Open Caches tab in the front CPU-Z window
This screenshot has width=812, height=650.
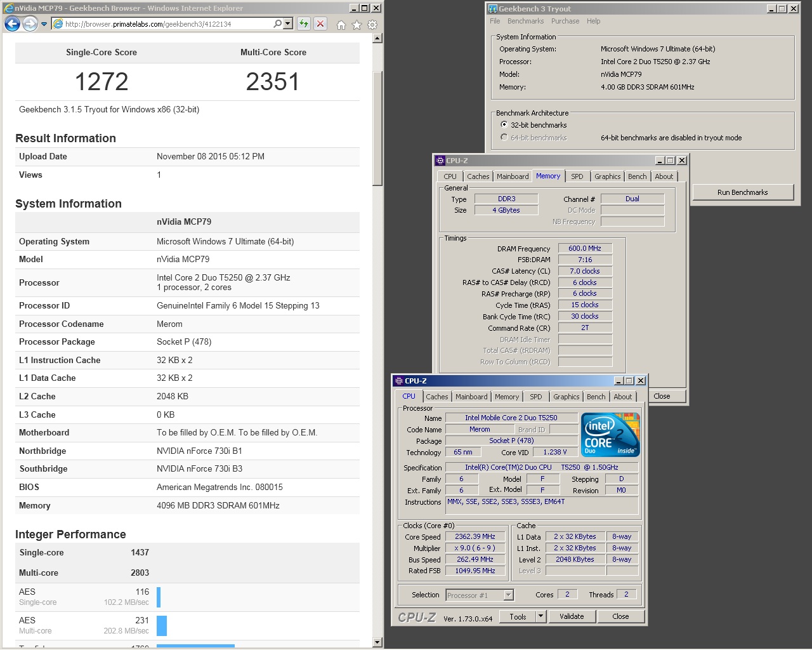pos(437,397)
